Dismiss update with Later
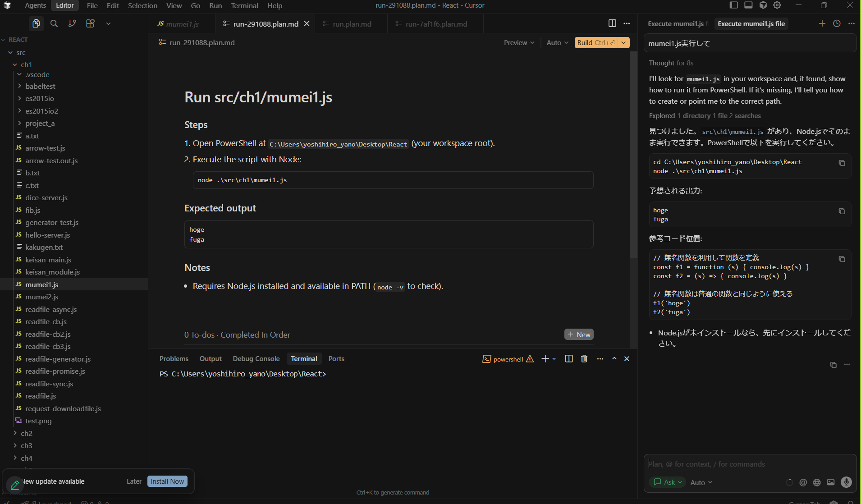 (134, 481)
